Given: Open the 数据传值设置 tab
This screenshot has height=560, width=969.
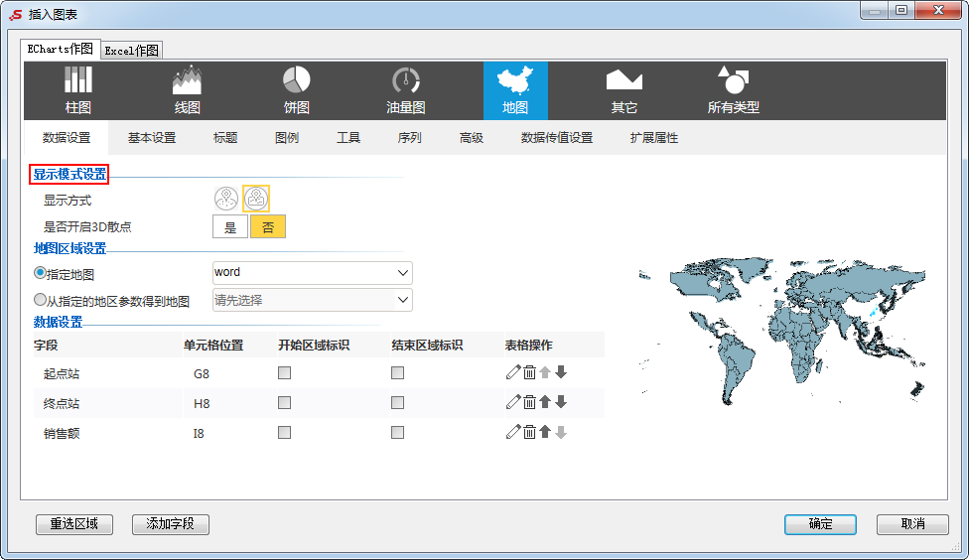Looking at the screenshot, I should 557,138.
